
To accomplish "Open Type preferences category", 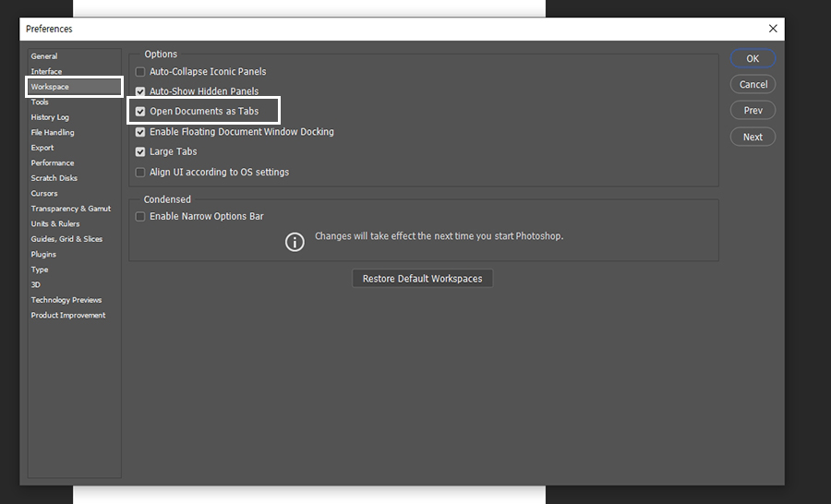I will (40, 270).
